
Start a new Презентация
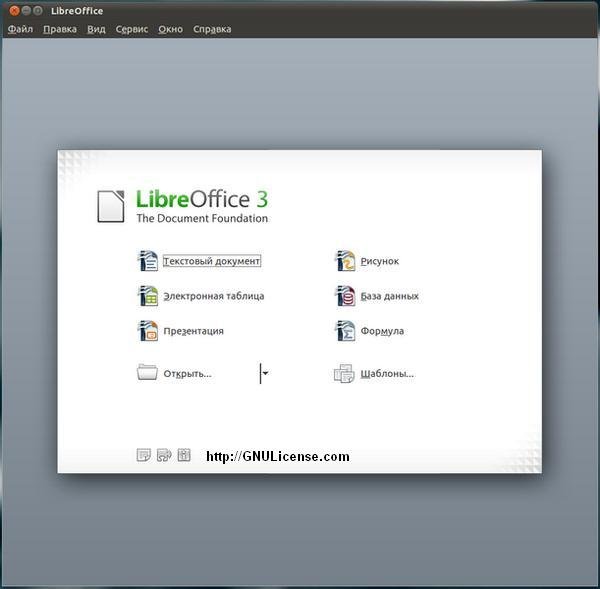point(194,331)
